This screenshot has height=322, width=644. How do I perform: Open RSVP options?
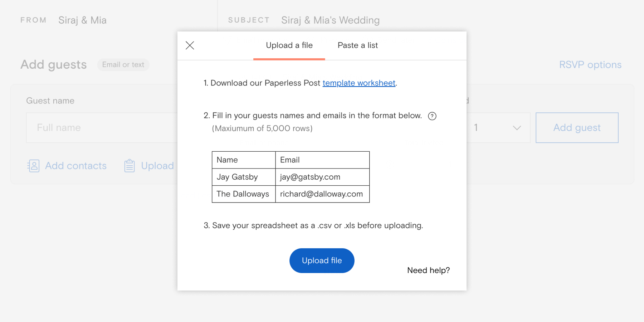click(x=590, y=65)
